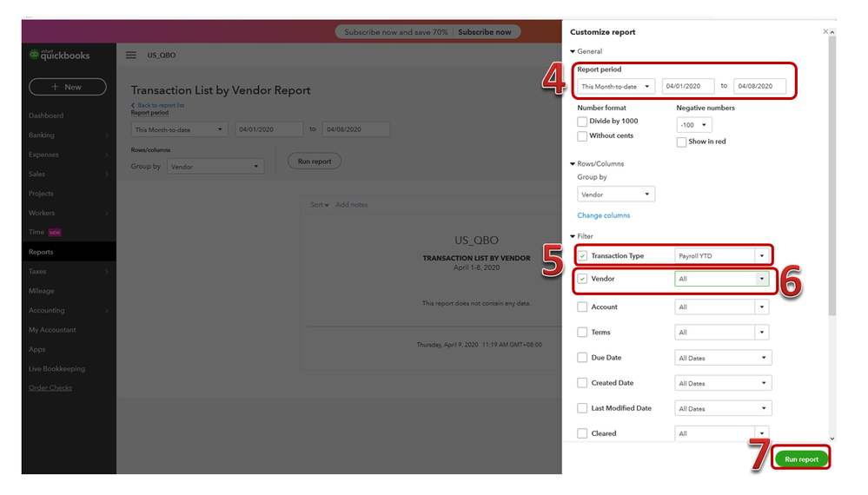Viewport: 868px width, 495px height.
Task: Click the Customize panel vertical scrollbar
Action: [832, 176]
